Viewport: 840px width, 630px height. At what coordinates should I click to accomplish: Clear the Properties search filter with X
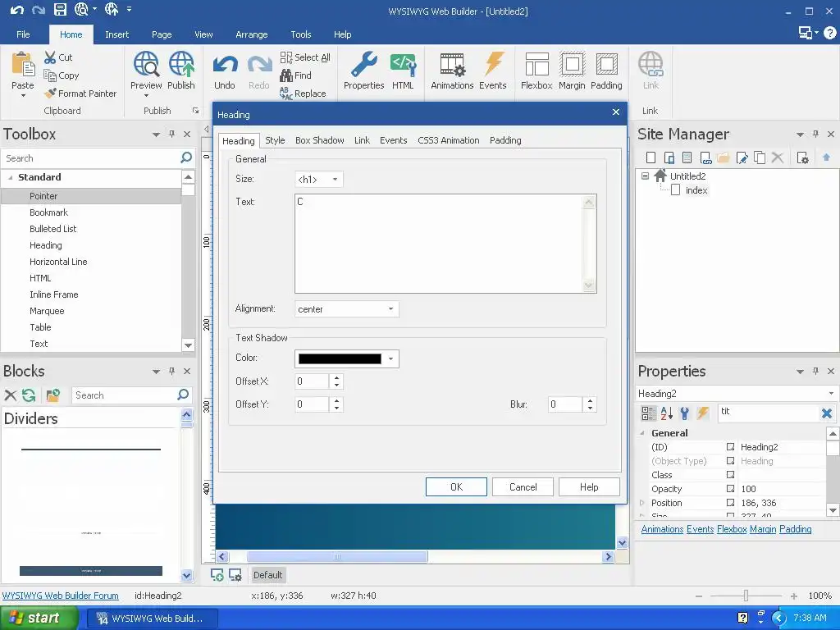pos(827,413)
